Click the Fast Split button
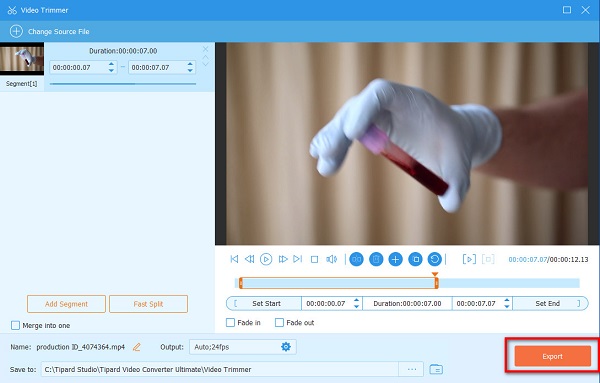Image resolution: width=600 pixels, height=383 pixels. pyautogui.click(x=148, y=304)
